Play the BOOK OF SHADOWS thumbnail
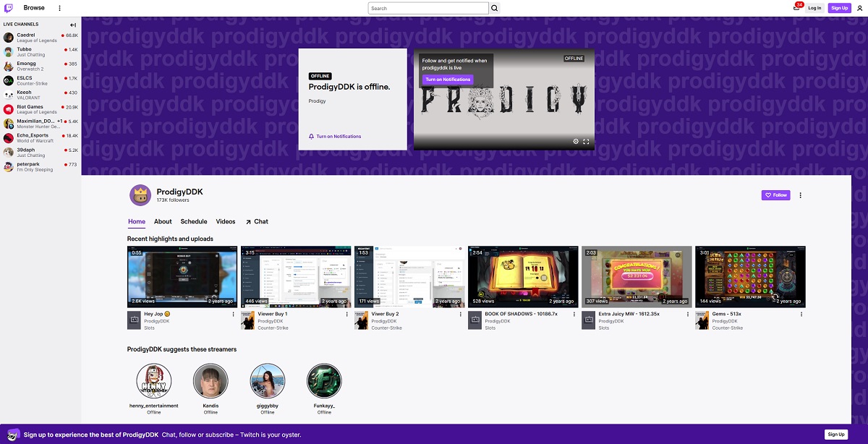 [523, 277]
